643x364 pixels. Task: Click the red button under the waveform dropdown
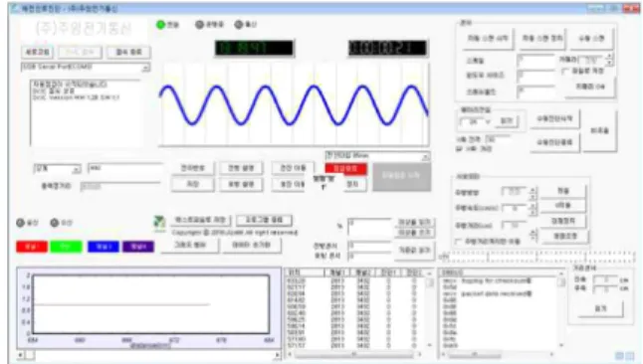[x=345, y=168]
